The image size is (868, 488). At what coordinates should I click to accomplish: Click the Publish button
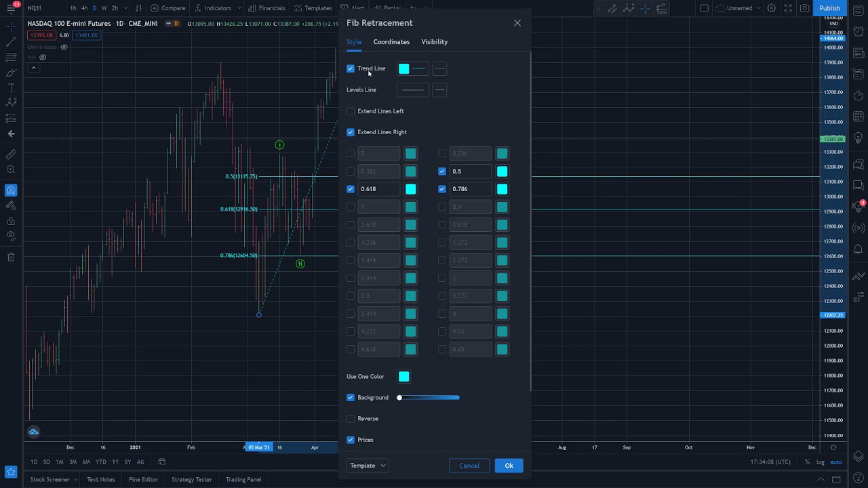coord(830,8)
